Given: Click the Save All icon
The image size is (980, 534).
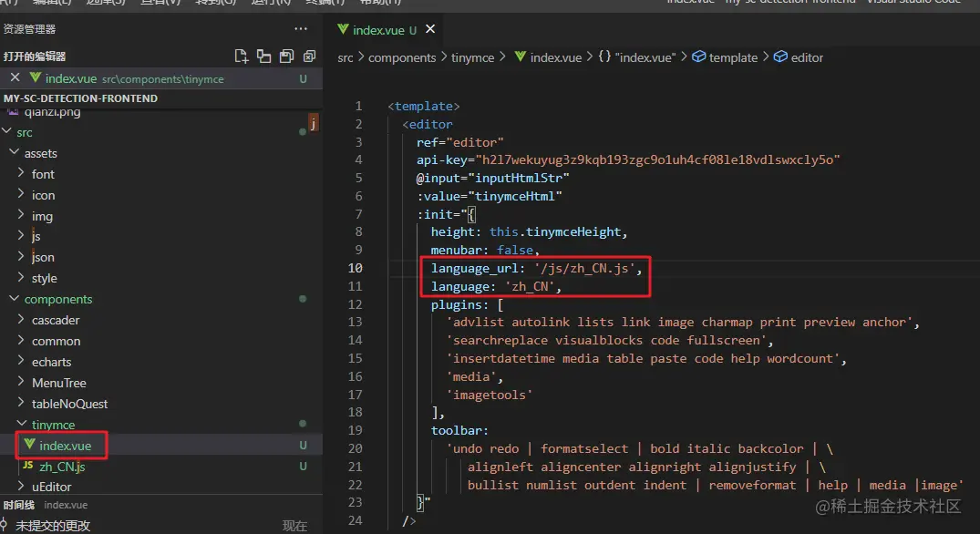Looking at the screenshot, I should (x=286, y=56).
